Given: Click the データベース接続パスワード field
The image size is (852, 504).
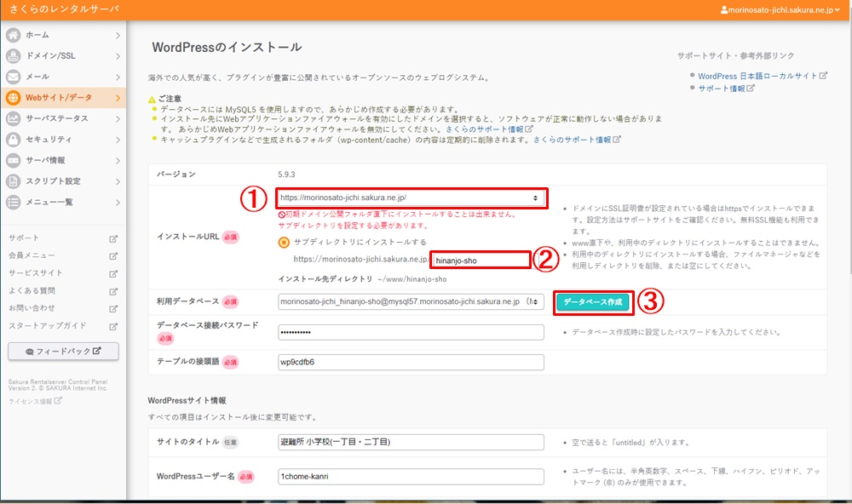Looking at the screenshot, I should pyautogui.click(x=411, y=332).
